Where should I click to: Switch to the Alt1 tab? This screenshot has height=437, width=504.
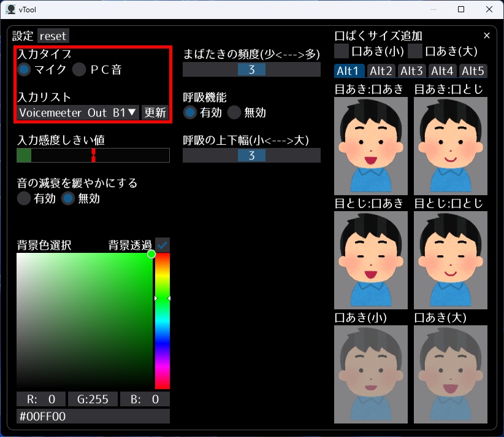348,71
